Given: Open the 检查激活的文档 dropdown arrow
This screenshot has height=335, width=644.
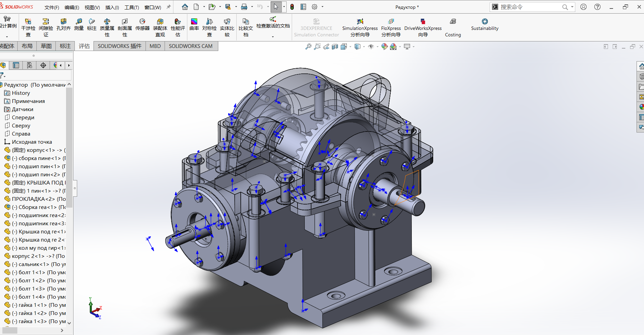Looking at the screenshot, I should click(273, 36).
